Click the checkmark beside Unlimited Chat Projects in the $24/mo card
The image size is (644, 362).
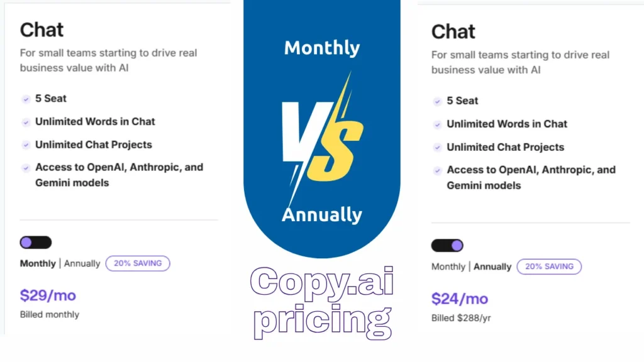[437, 148]
